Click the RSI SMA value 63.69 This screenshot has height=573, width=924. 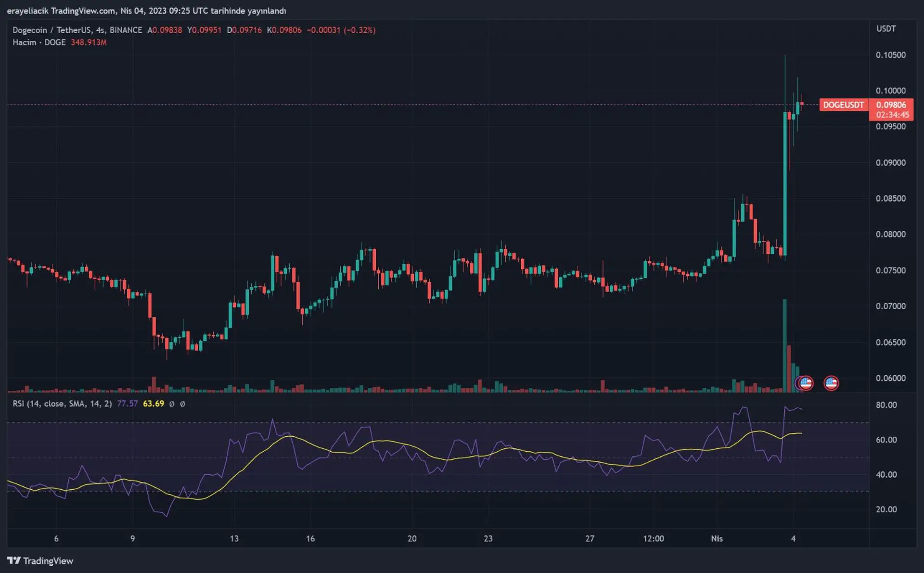(154, 404)
